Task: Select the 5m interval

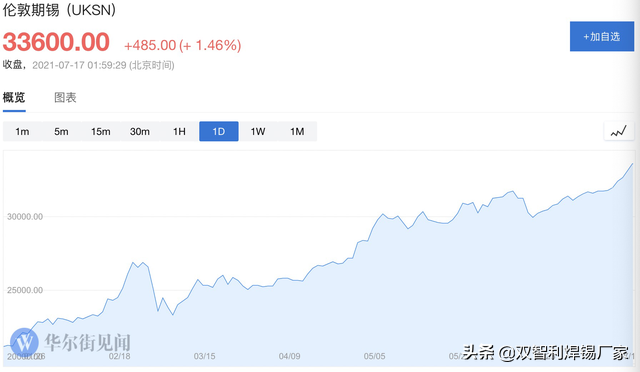Action: (62, 131)
